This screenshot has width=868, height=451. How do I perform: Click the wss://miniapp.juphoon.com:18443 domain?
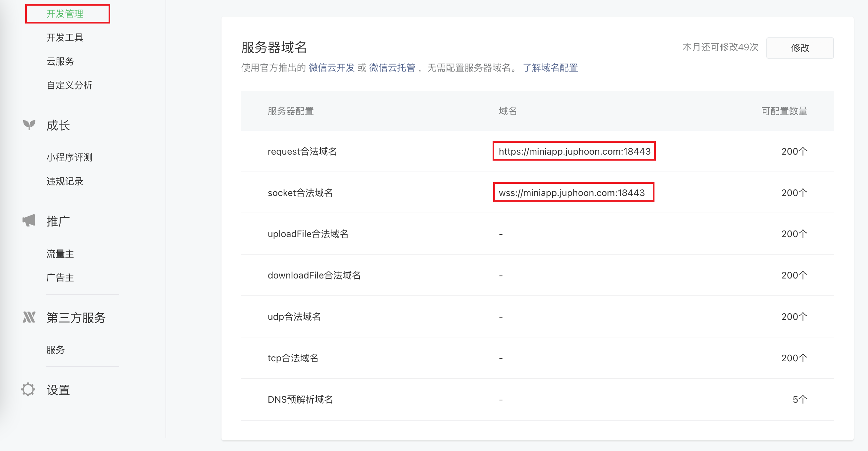tap(571, 193)
